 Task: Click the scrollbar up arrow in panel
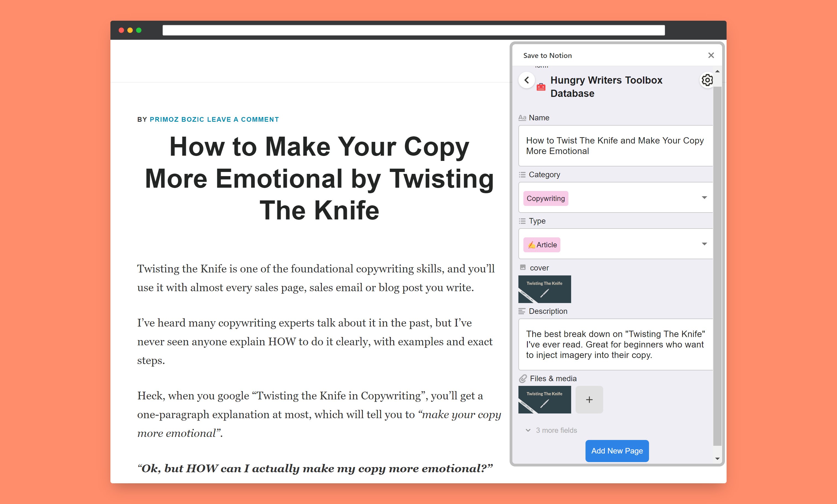[717, 71]
